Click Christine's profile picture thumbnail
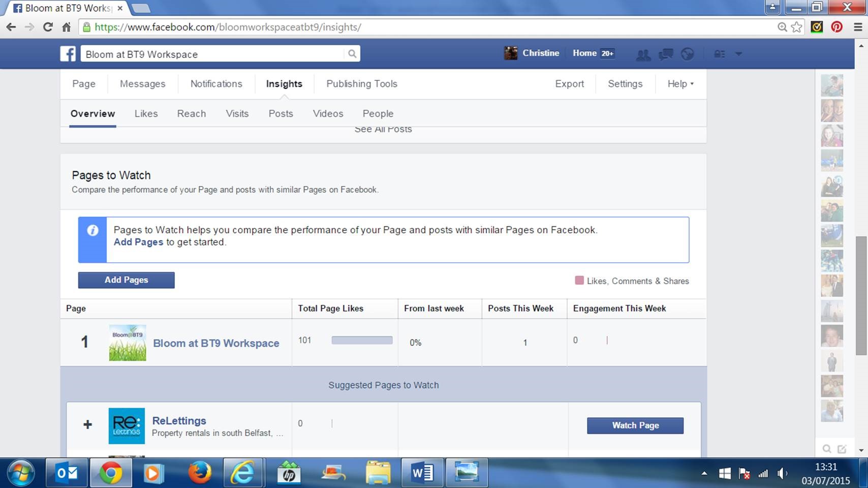Viewport: 868px width, 488px height. click(511, 53)
